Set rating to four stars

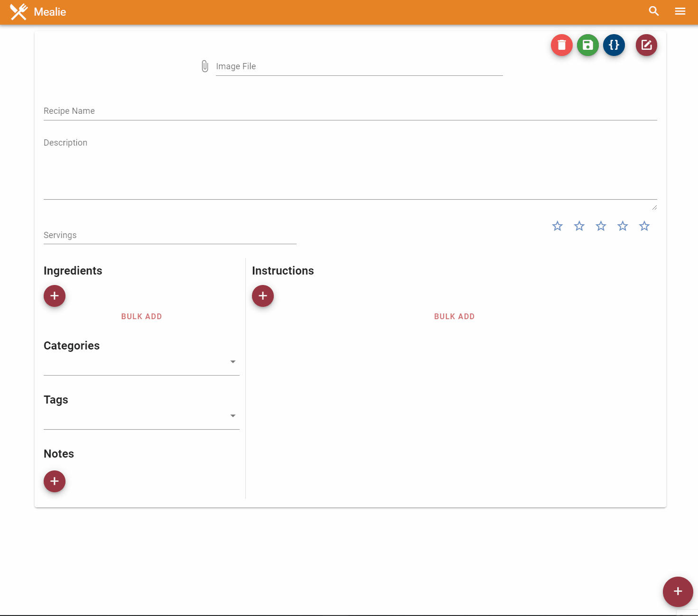point(623,226)
